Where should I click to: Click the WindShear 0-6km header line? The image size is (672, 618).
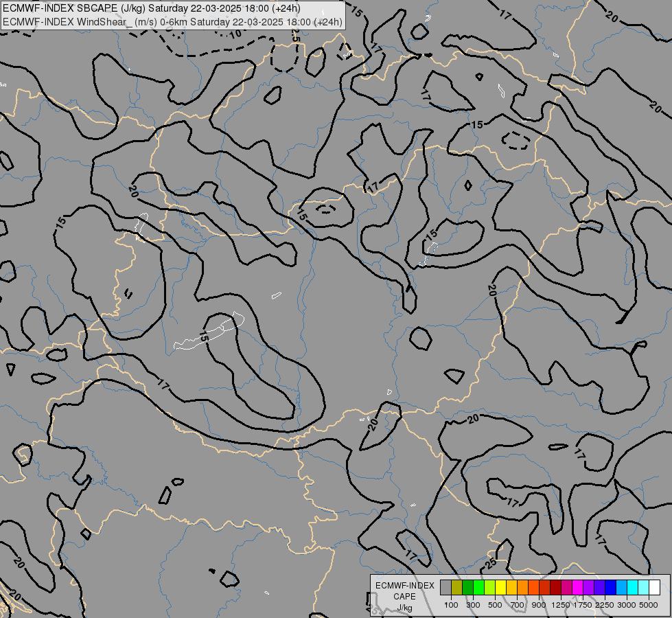click(x=172, y=22)
